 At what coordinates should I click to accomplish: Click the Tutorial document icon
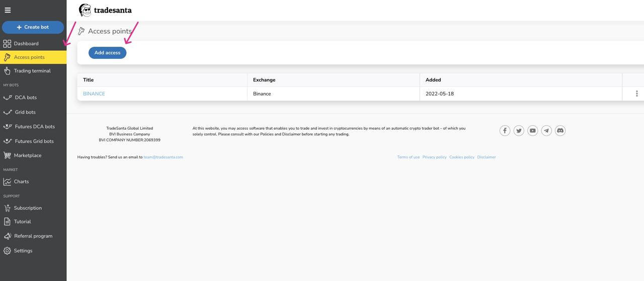(x=7, y=222)
